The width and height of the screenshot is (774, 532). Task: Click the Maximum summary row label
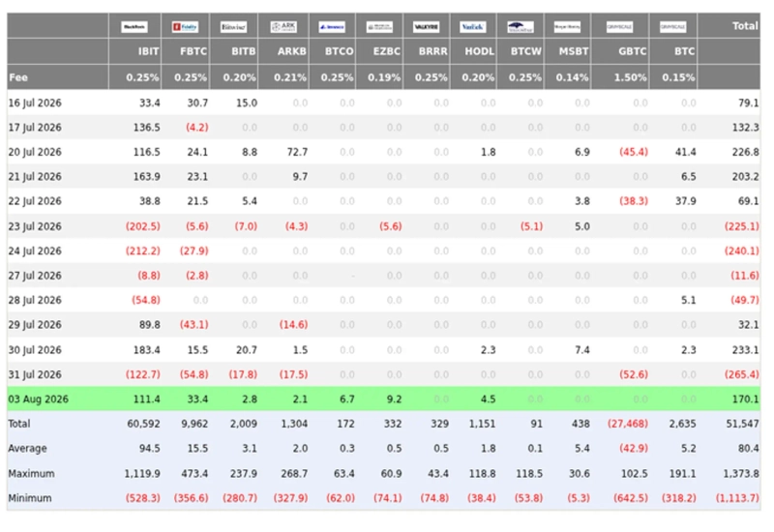32,474
